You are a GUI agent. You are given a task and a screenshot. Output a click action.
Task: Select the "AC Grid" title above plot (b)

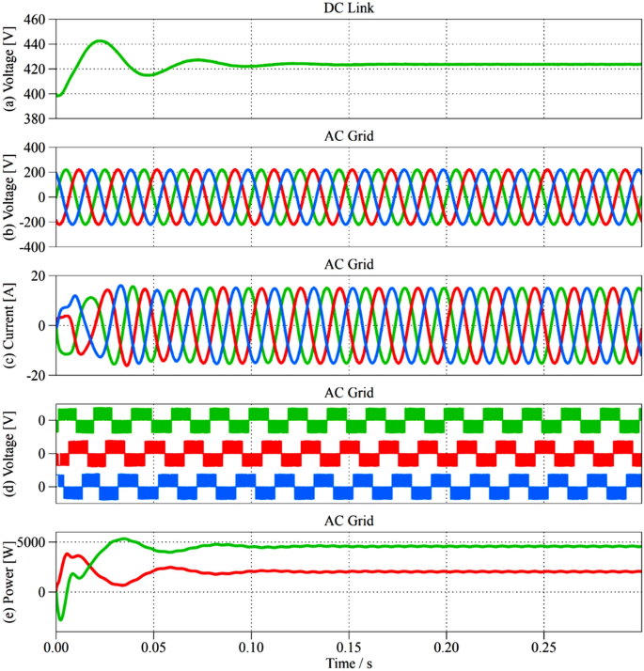tap(349, 136)
